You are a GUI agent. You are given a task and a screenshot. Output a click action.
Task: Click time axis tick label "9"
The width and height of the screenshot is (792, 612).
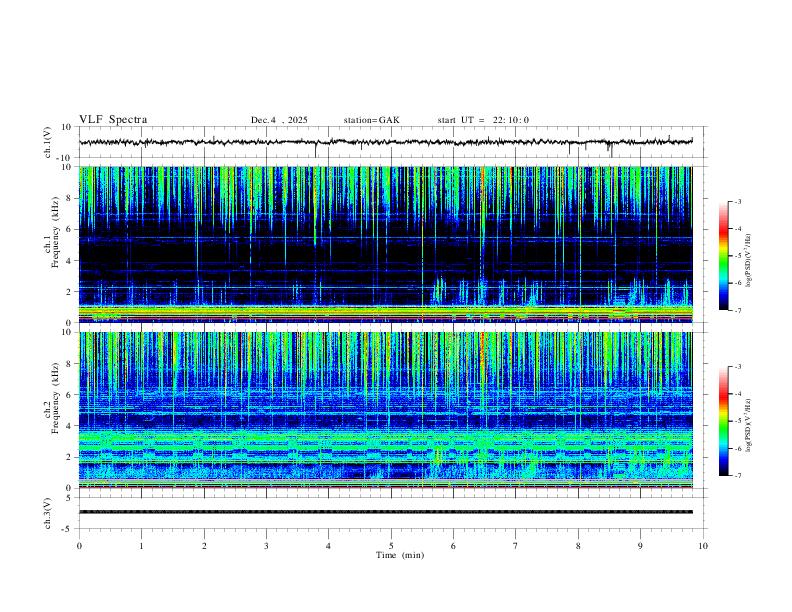(x=640, y=546)
